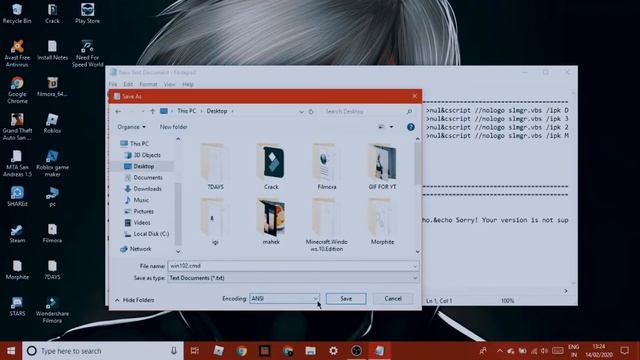This screenshot has width=640, height=360.
Task: Select the Google Chrome desktop shortcut
Action: 17,90
